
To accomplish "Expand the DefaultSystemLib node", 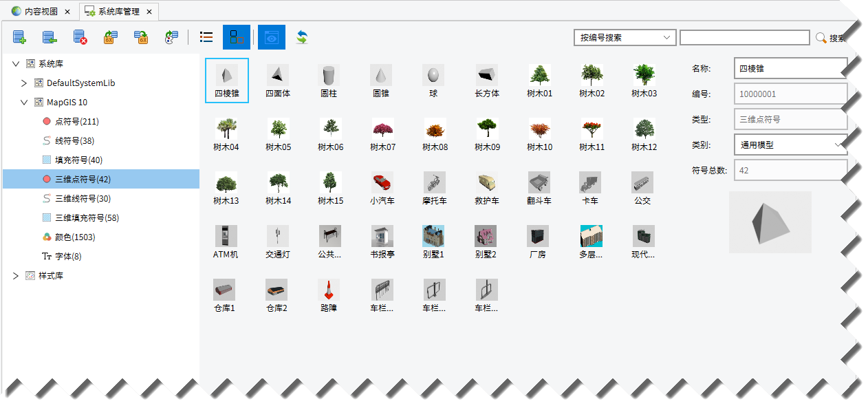I will coord(24,83).
